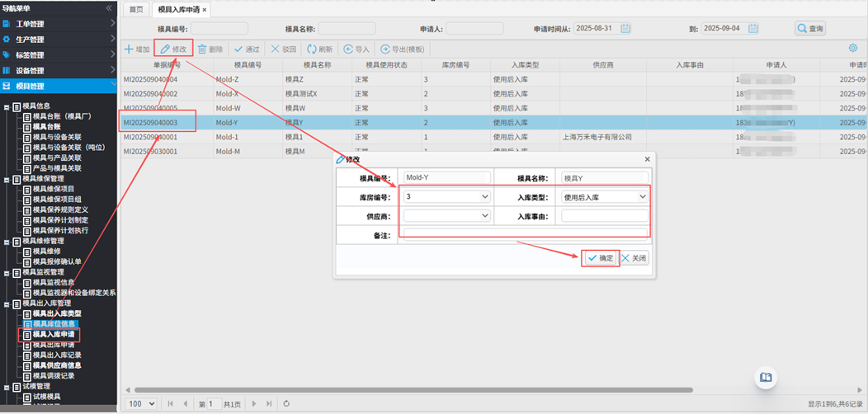Screen dimensions: 868x414
Task: Open the 供应商 dropdown in dialog
Action: coord(484,216)
